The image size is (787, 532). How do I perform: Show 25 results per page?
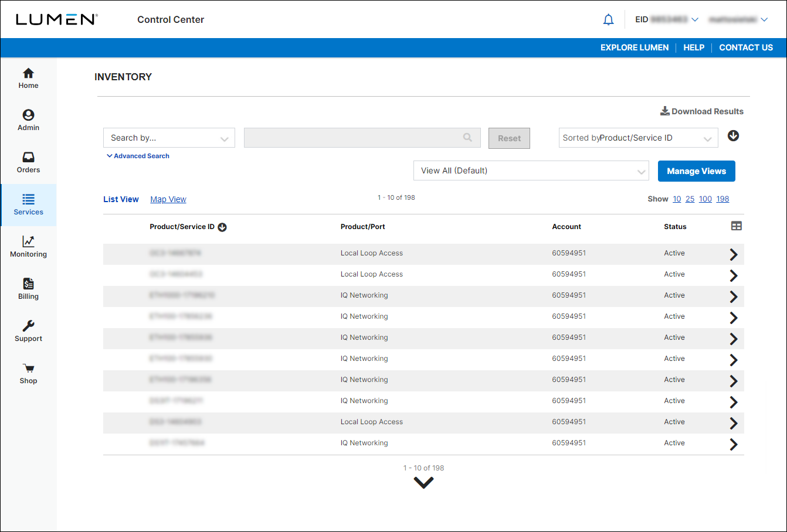point(690,199)
